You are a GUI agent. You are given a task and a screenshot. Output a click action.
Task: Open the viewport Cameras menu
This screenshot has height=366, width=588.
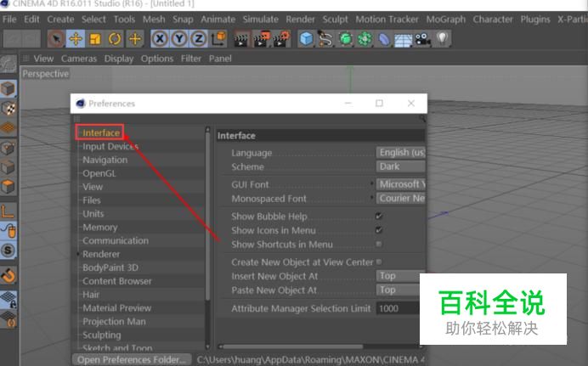point(79,59)
